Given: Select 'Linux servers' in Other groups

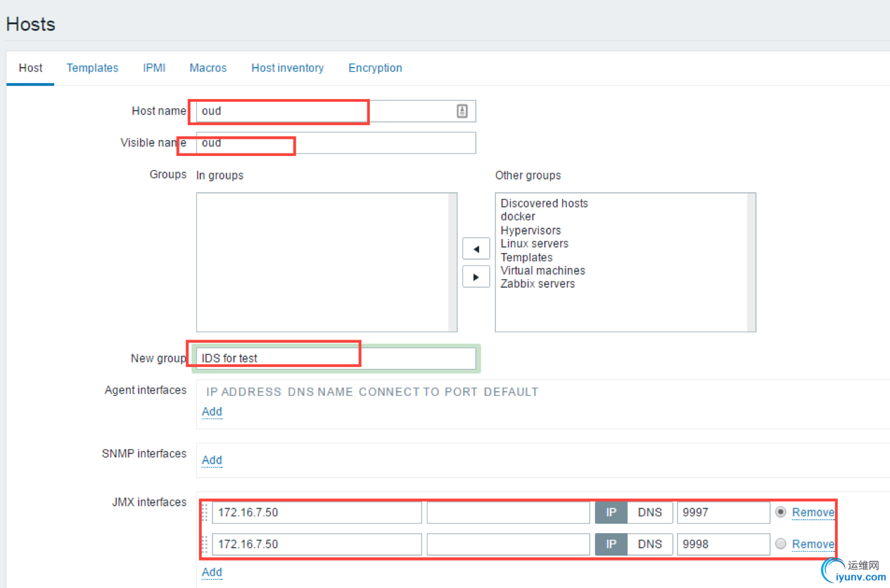Looking at the screenshot, I should (x=534, y=243).
